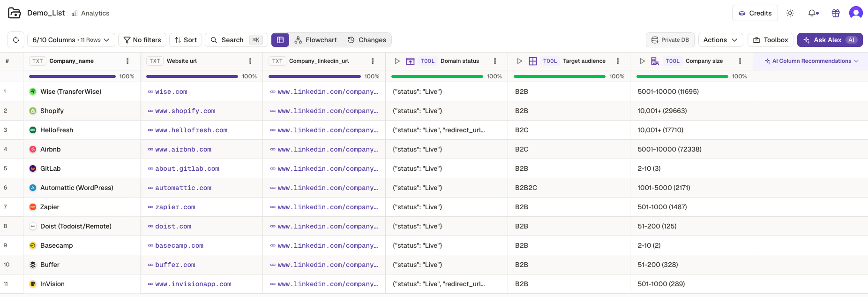
Task: Open Domain status column options menu
Action: coord(495,61)
